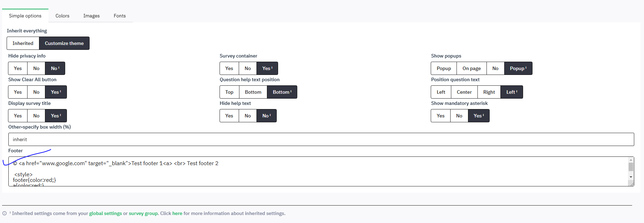Disable Show mandatory asterisk with plain No
The height and width of the screenshot is (223, 644).
click(x=459, y=116)
